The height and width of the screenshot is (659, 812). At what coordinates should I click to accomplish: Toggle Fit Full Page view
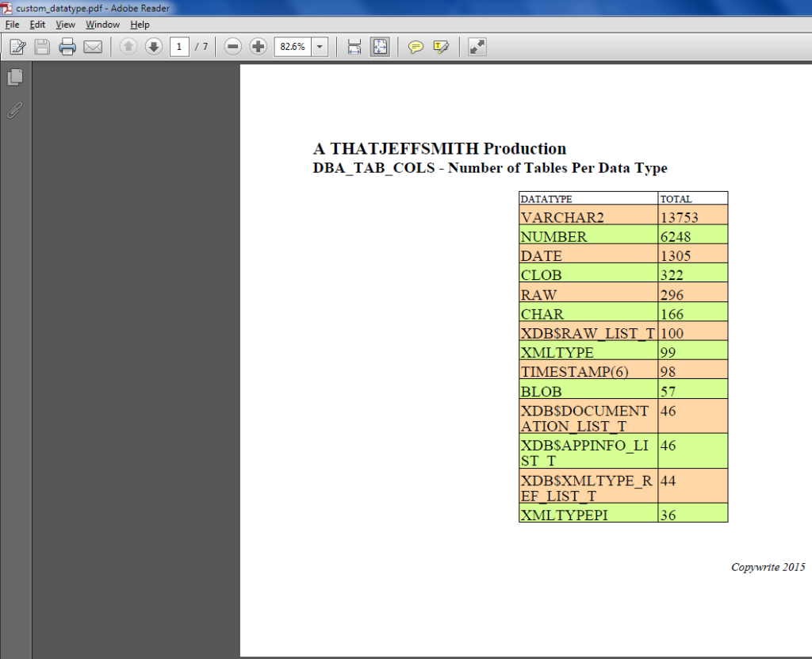[x=380, y=46]
